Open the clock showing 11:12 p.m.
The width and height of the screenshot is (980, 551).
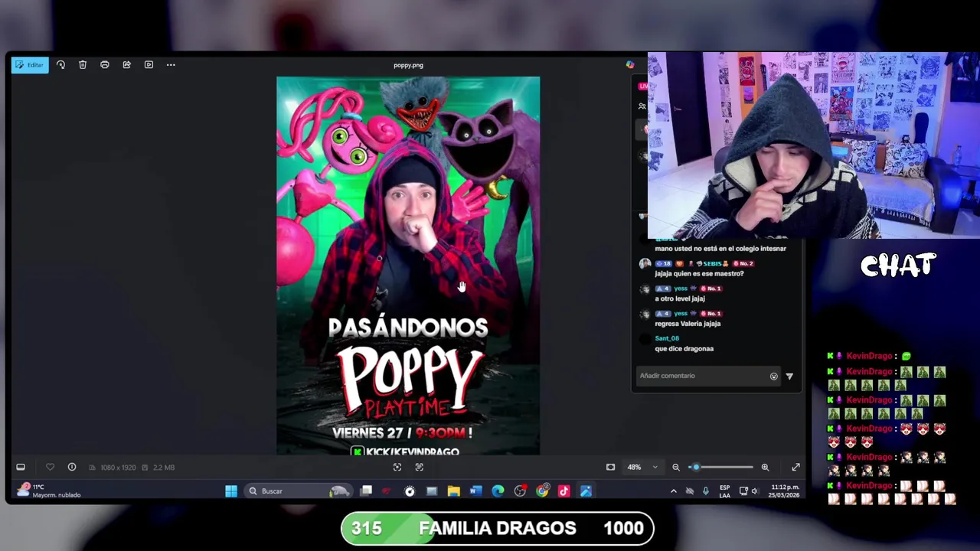click(785, 491)
